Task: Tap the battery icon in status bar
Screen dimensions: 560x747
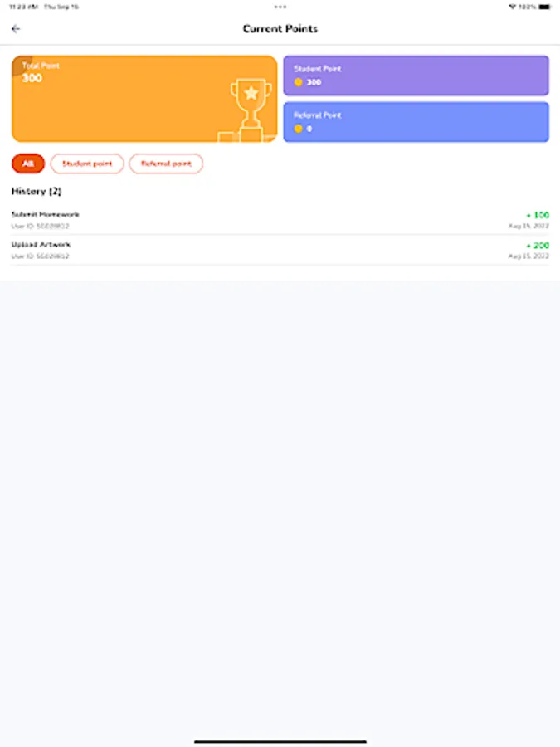Action: click(543, 7)
